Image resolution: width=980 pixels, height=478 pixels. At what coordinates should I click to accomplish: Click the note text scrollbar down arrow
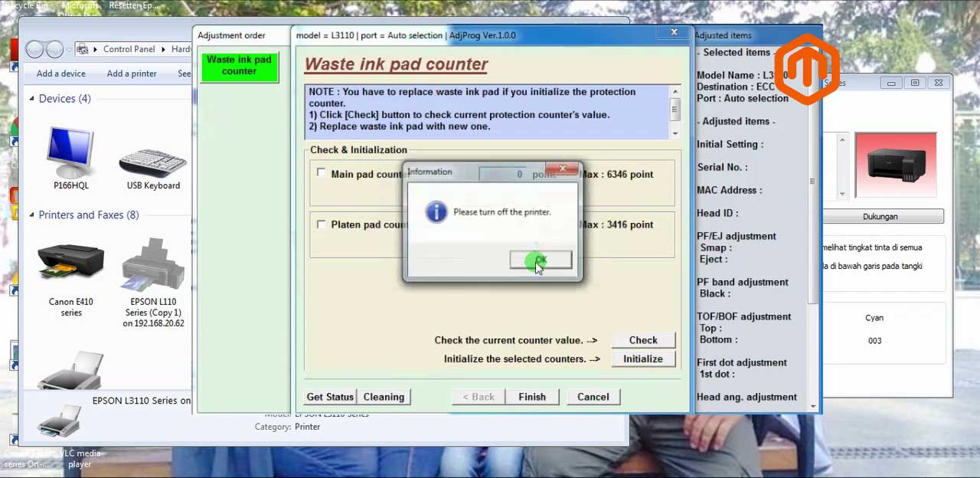point(675,133)
